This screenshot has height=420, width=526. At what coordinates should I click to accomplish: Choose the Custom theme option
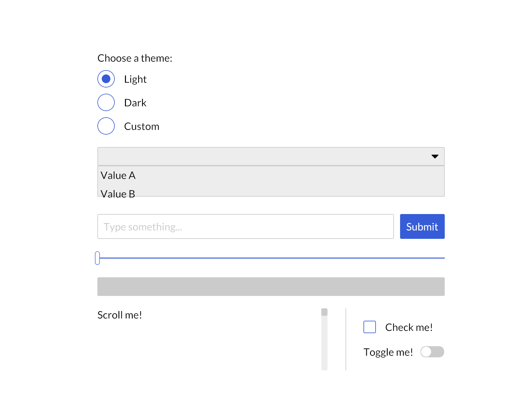[x=106, y=126]
